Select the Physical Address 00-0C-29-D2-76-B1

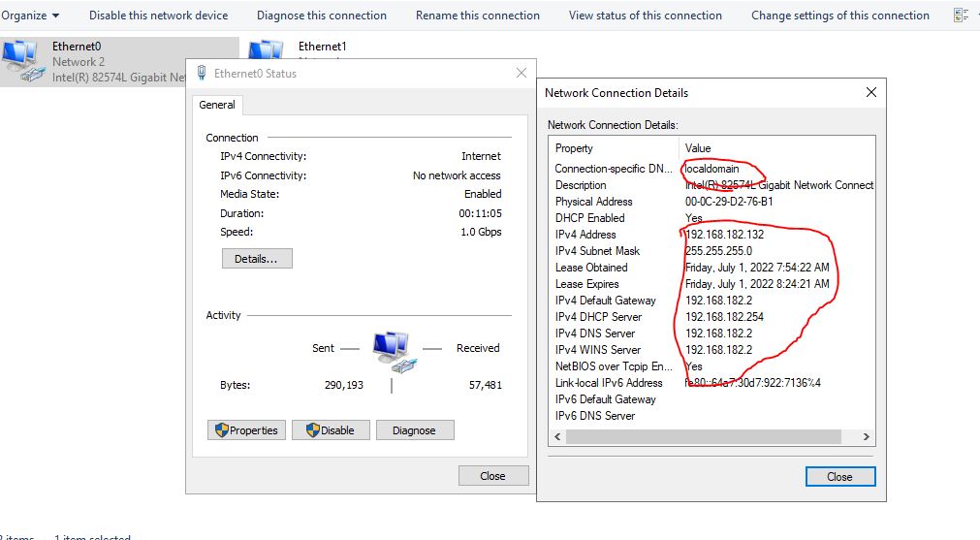point(729,202)
